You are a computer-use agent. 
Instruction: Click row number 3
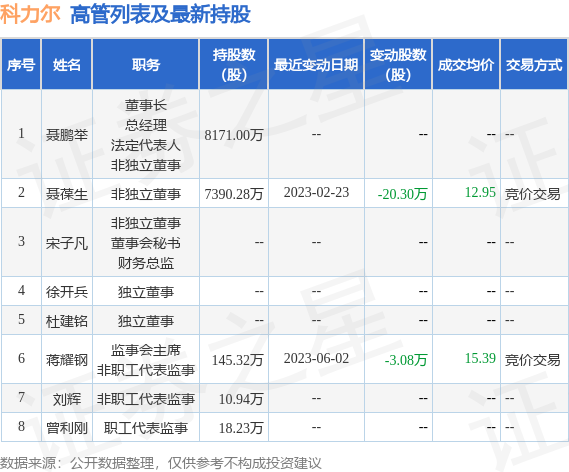tap(21, 241)
